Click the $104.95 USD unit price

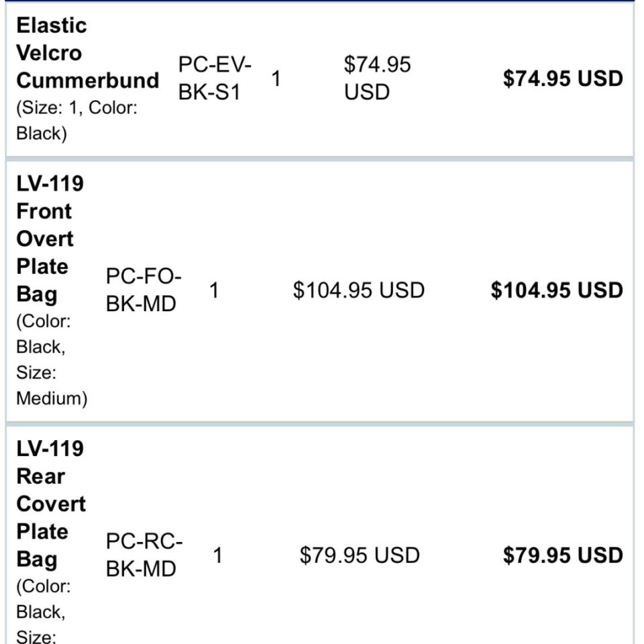(358, 290)
